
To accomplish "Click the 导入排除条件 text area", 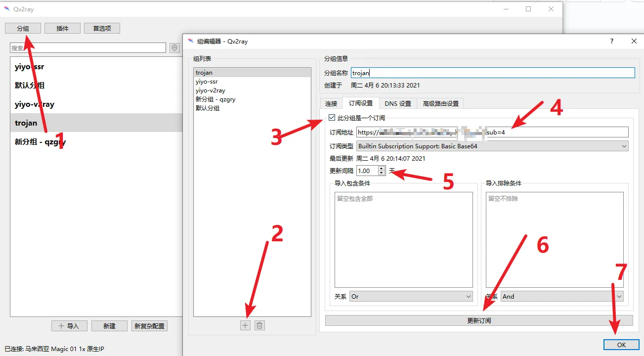I will point(555,239).
